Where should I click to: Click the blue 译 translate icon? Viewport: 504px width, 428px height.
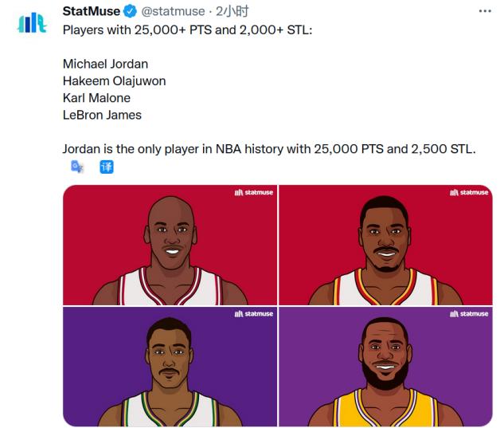pos(107,167)
